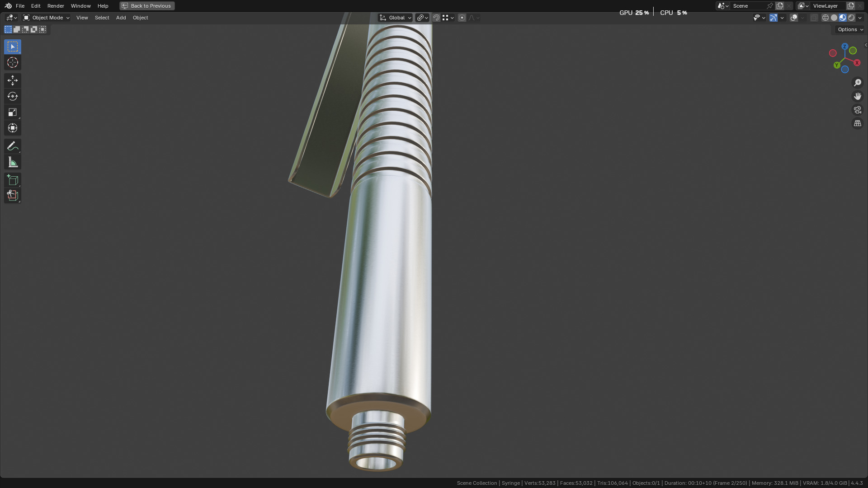
Task: Toggle snapping magnet button
Action: coord(436,18)
